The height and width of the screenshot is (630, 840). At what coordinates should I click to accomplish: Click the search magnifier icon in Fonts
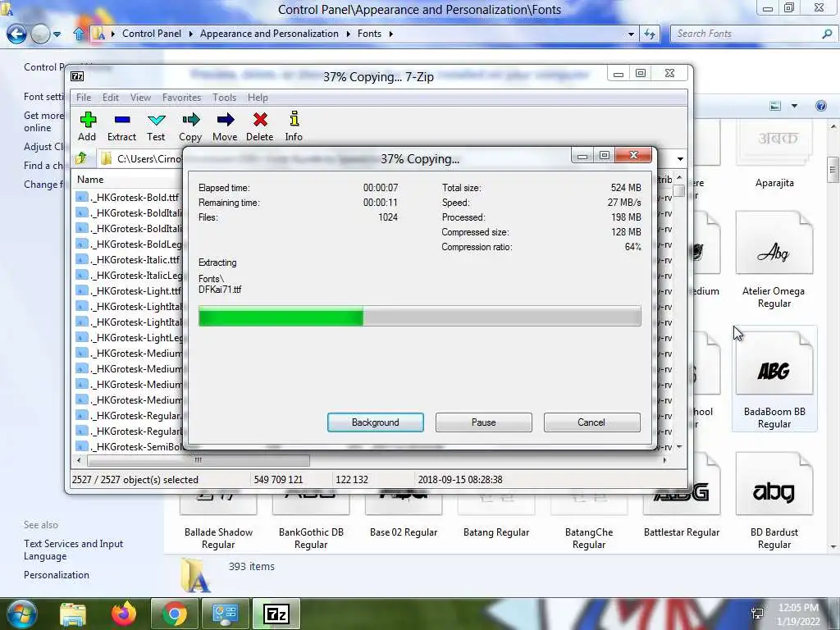(x=827, y=34)
